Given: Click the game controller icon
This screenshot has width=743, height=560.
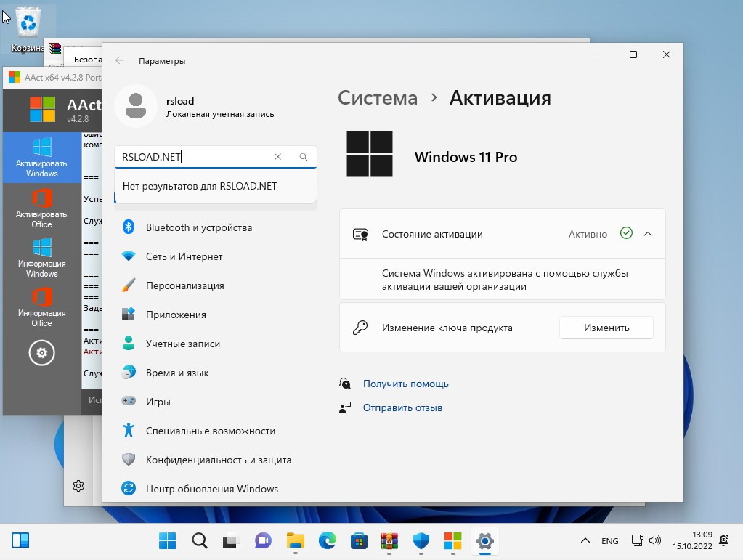Looking at the screenshot, I should pyautogui.click(x=129, y=401).
